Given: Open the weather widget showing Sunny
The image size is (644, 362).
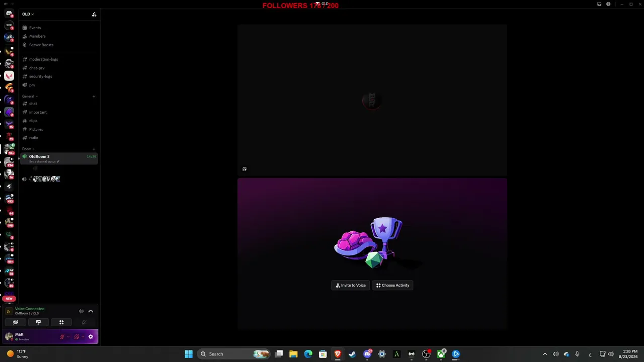Looking at the screenshot, I should (x=17, y=354).
